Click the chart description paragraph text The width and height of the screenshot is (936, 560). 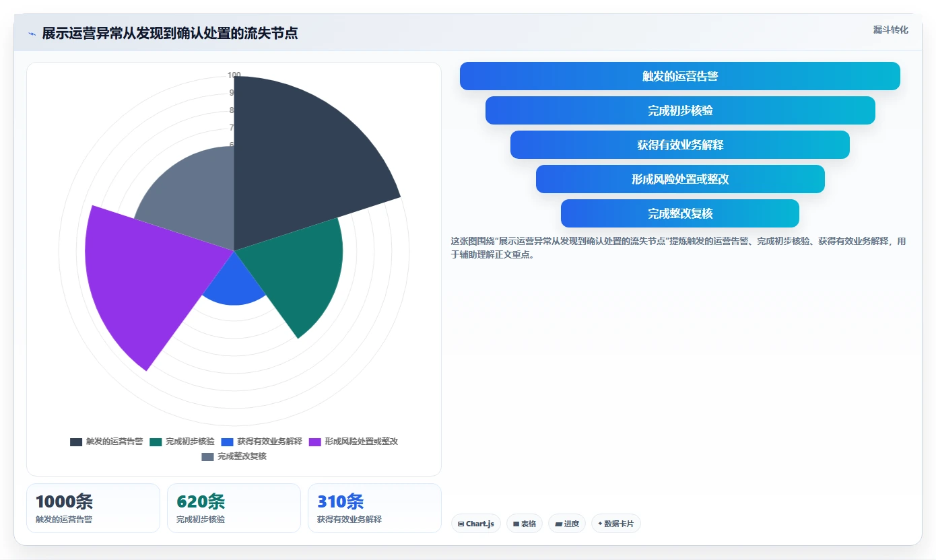(679, 248)
